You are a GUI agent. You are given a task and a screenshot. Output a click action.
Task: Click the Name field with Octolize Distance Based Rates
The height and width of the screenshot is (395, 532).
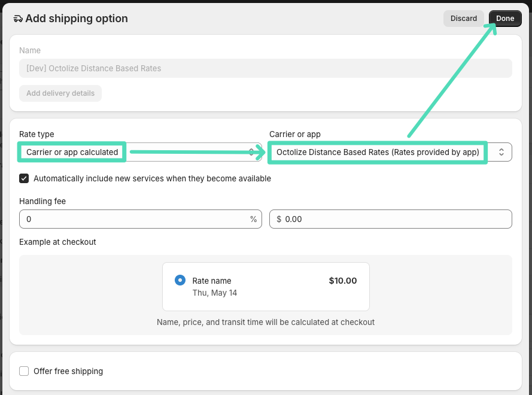pyautogui.click(x=265, y=68)
